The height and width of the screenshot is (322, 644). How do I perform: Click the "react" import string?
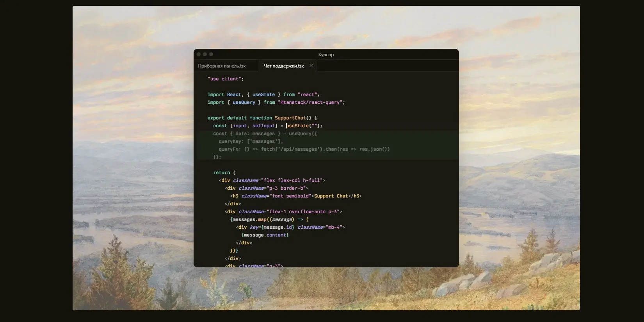pyautogui.click(x=307, y=94)
